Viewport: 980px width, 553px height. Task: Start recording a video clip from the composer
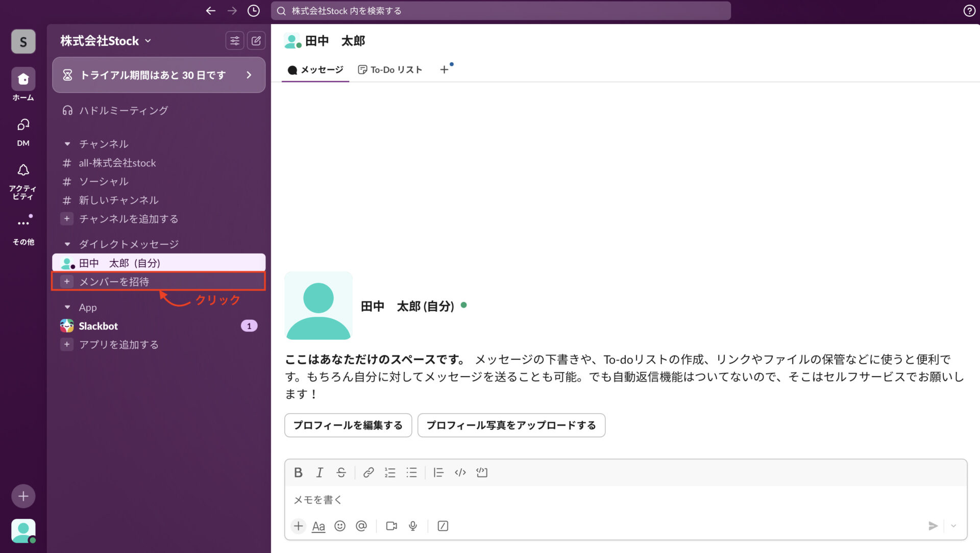point(391,526)
